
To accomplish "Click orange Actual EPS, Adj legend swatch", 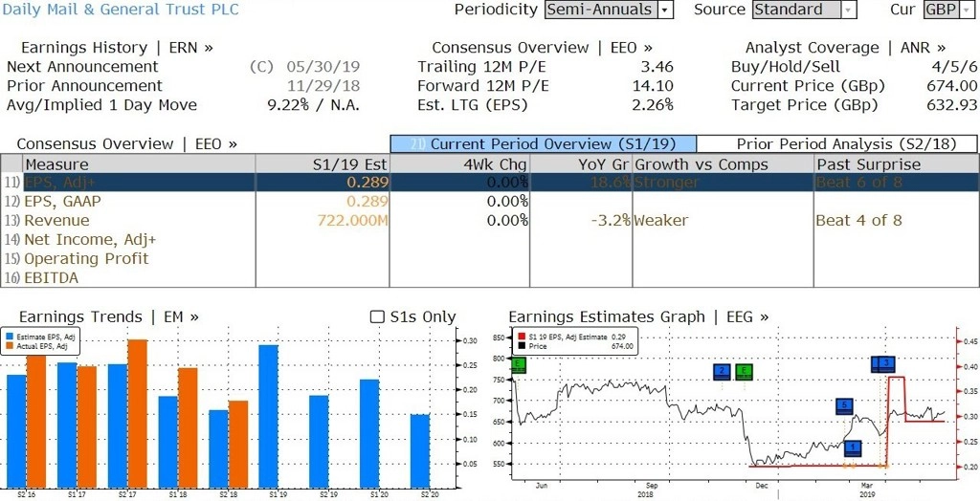I will click(10, 345).
